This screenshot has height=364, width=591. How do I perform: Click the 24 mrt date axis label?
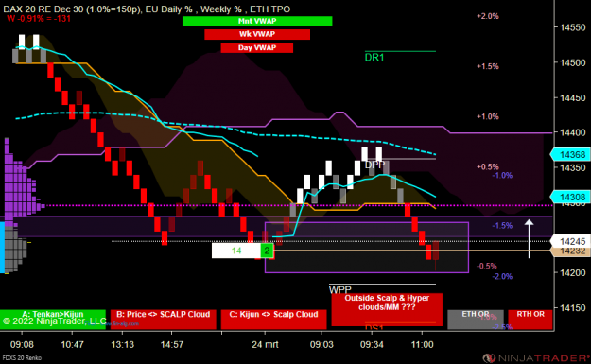pos(265,344)
